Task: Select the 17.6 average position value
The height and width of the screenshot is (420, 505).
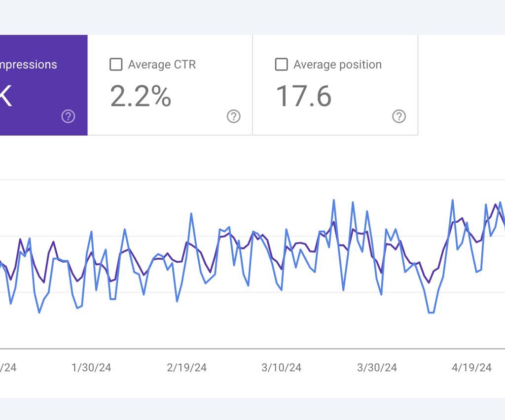Action: click(x=303, y=96)
